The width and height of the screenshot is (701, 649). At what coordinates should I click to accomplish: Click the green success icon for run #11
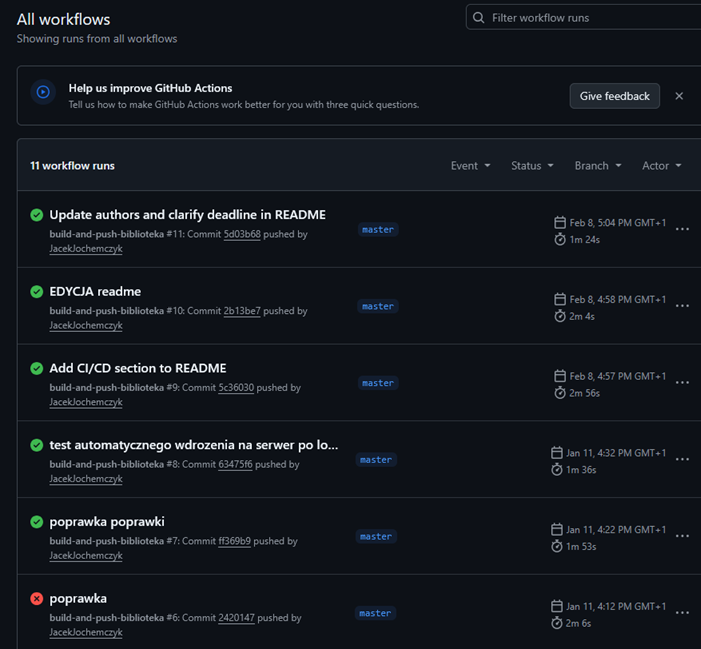coord(37,215)
